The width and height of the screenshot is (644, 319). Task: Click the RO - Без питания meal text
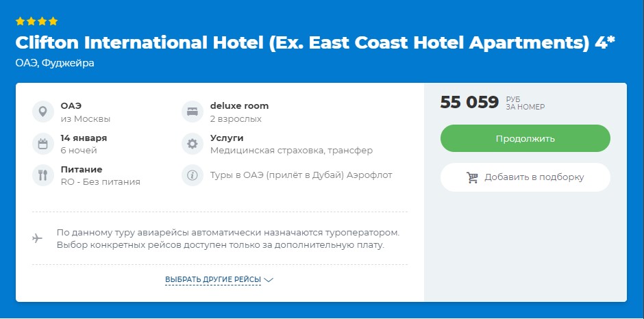100,181
